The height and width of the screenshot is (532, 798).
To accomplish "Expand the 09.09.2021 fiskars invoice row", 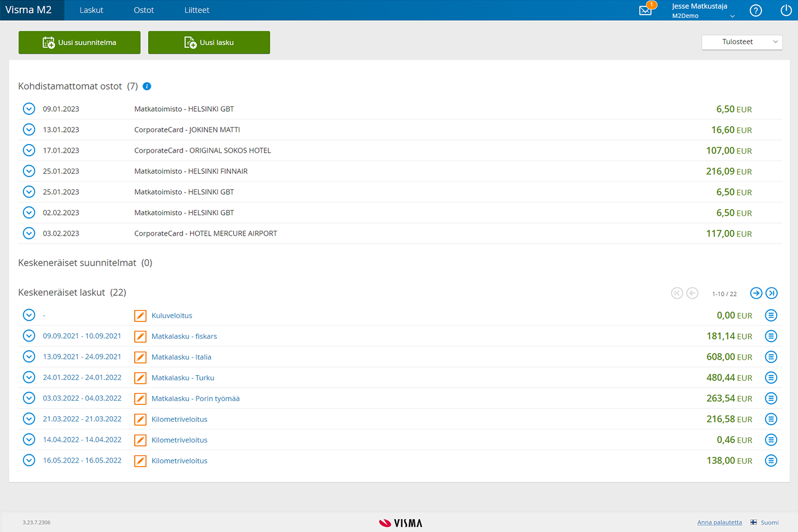I will 29,336.
